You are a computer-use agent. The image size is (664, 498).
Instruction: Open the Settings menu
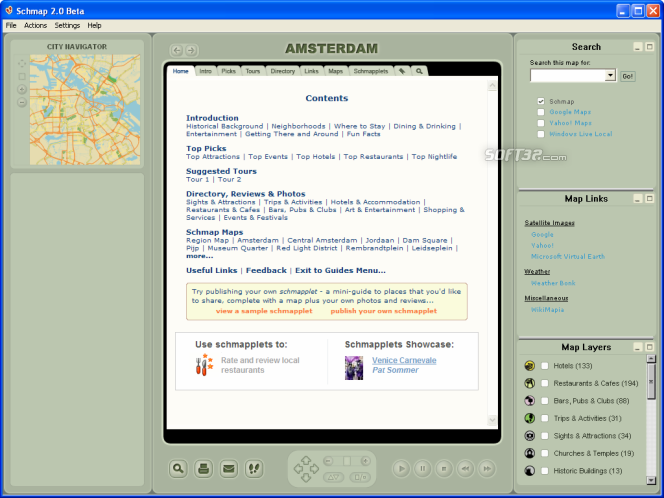pyautogui.click(x=67, y=25)
